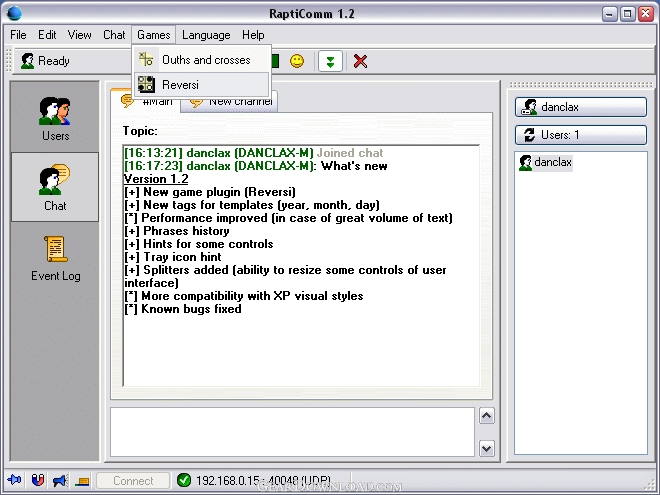The height and width of the screenshot is (495, 660).
Task: Click the 'Joined chat' message line
Action: coord(254,153)
